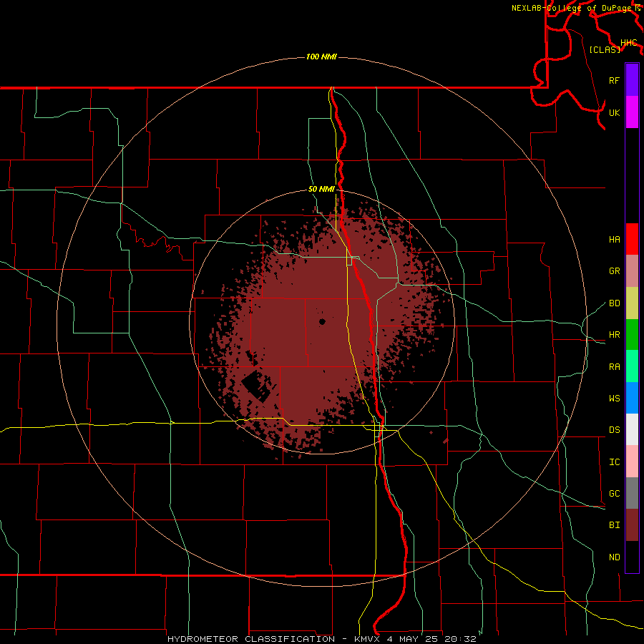This screenshot has width=644, height=644.
Task: Click the HA legend label
Action: (614, 239)
